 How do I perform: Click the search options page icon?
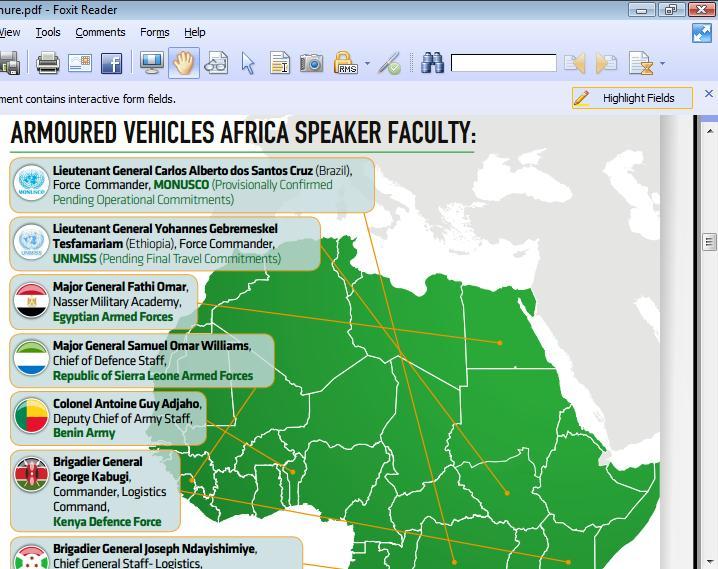click(x=641, y=63)
